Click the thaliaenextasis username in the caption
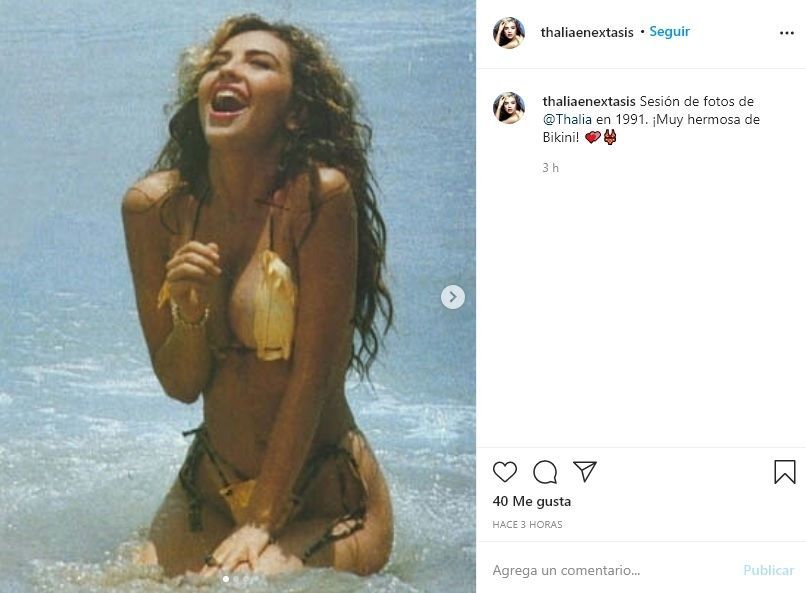Image resolution: width=806 pixels, height=593 pixels. tap(587, 102)
